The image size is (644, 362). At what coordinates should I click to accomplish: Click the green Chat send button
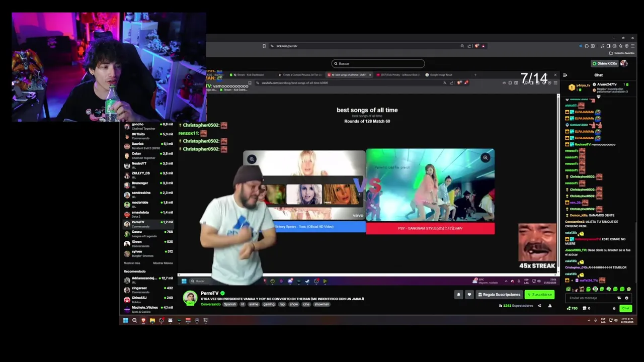(x=625, y=308)
